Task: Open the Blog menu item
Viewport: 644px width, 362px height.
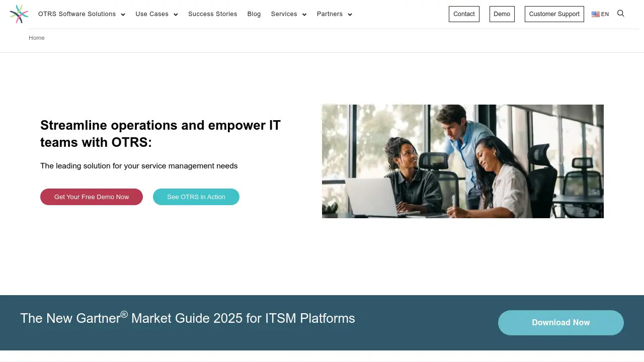Action: click(254, 14)
